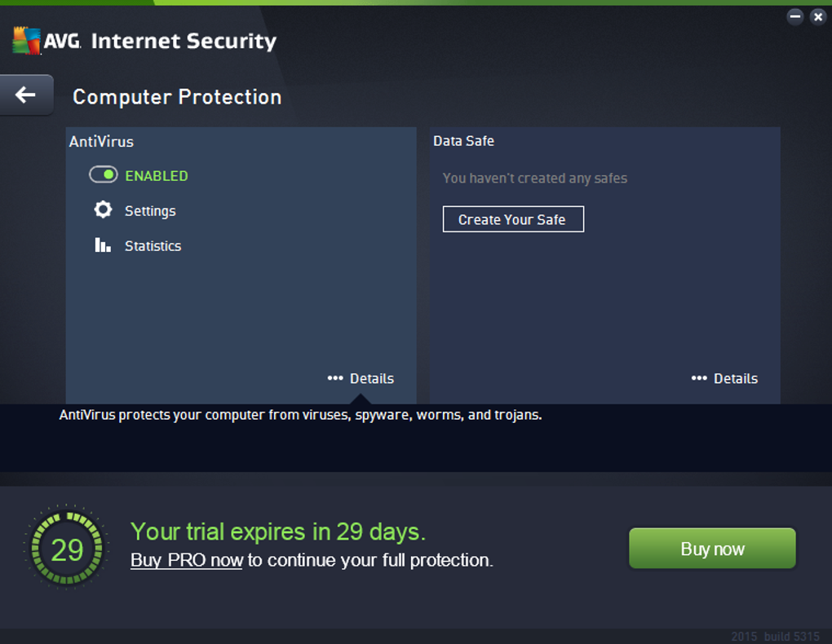Open the Statistics entry under AntiVirus
This screenshot has height=644, width=832.
pyautogui.click(x=153, y=246)
